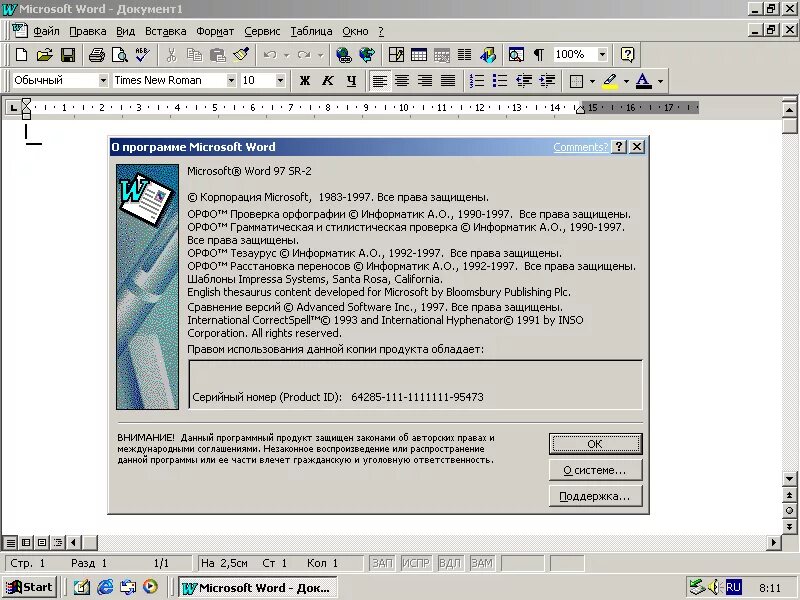Launch Internet Explorer from Quick Launch
The width and height of the screenshot is (800, 600).
click(x=105, y=587)
